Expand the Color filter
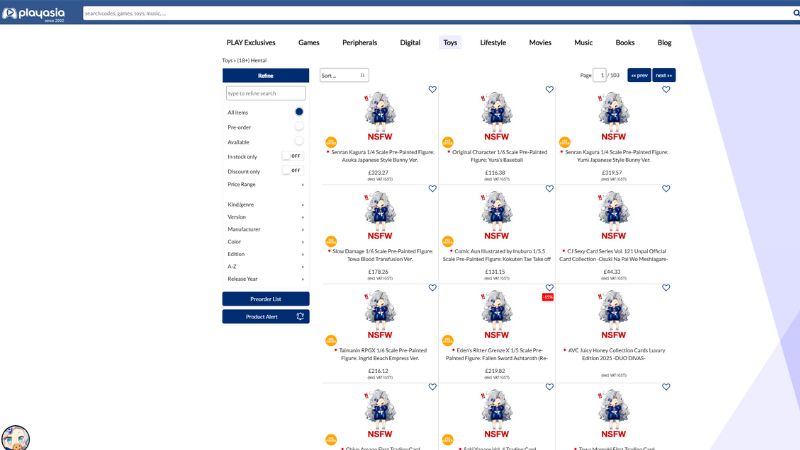Screen dimensions: 800x450 (x=265, y=242)
